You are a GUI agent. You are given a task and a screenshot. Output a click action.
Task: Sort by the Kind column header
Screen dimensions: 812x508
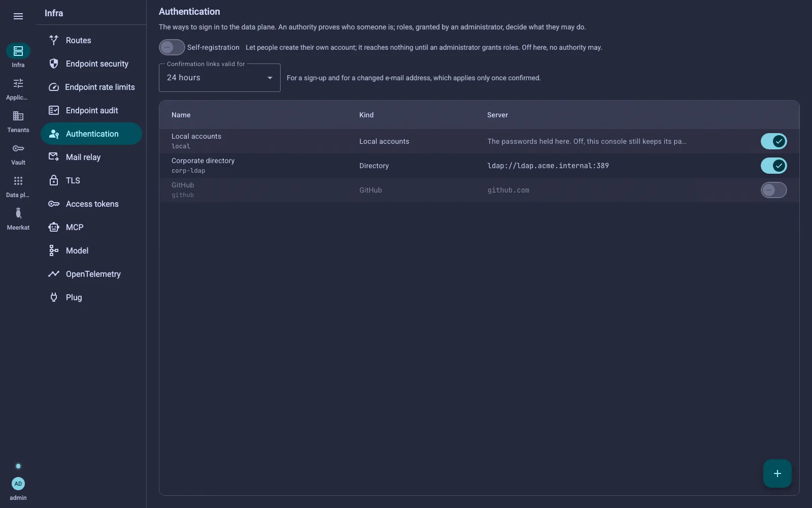click(366, 115)
